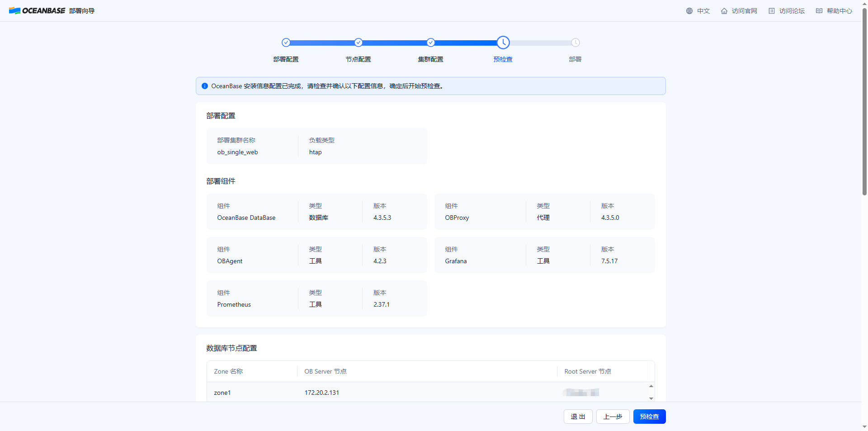Select the OBAgent version 4.2.3

click(380, 261)
